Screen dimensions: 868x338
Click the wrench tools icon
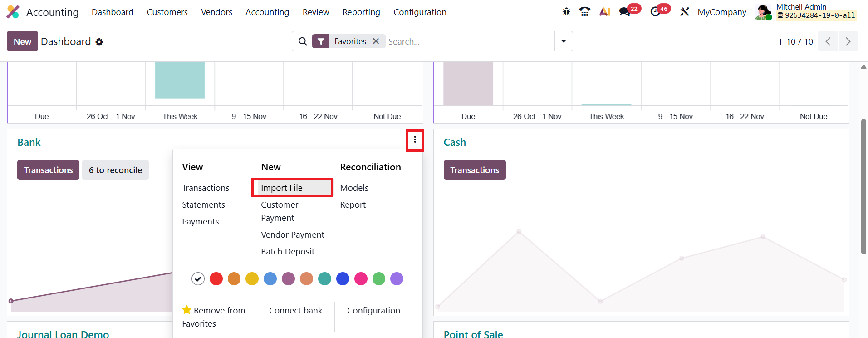685,12
